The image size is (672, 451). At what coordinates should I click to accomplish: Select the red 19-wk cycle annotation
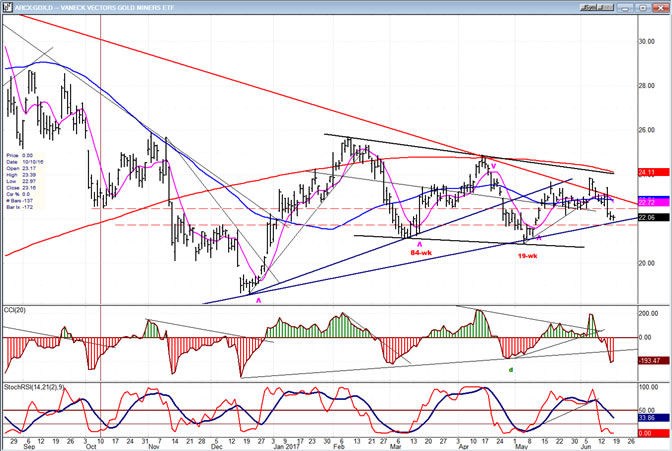pos(528,256)
